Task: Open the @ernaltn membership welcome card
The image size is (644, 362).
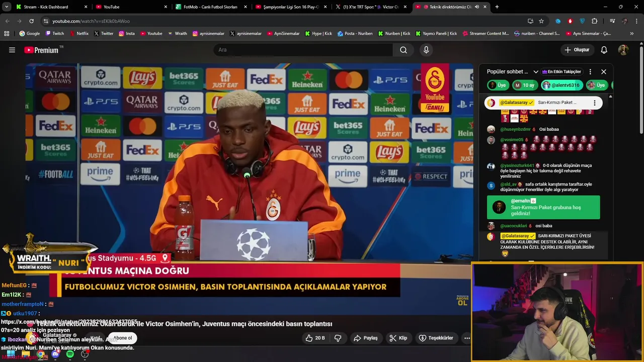Action: point(543,207)
